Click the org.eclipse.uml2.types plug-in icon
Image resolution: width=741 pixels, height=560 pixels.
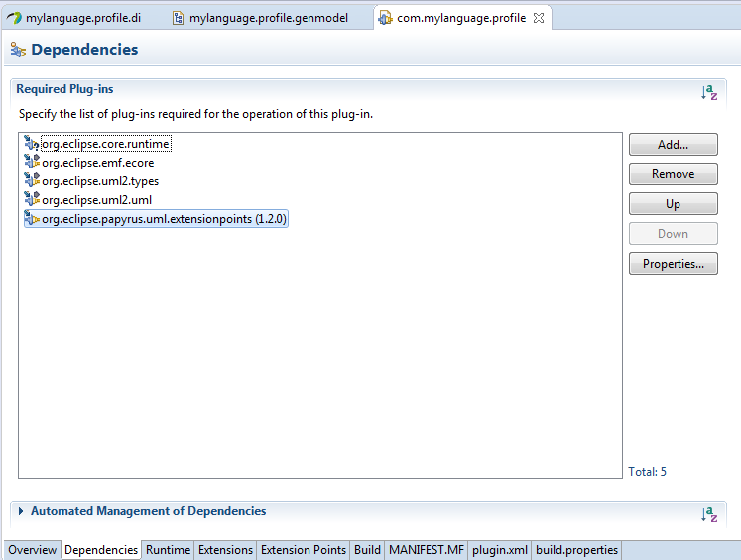32,180
